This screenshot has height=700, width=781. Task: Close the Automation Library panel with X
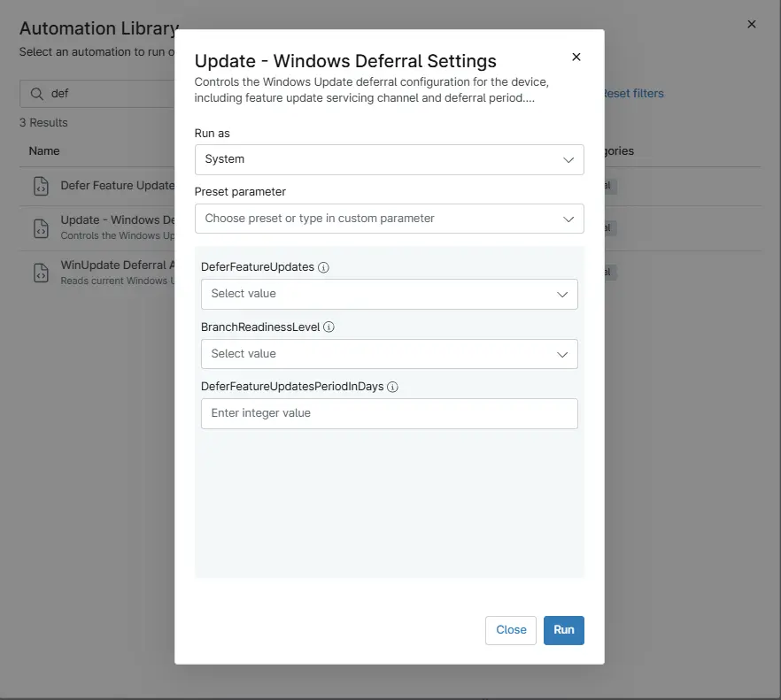pyautogui.click(x=752, y=25)
